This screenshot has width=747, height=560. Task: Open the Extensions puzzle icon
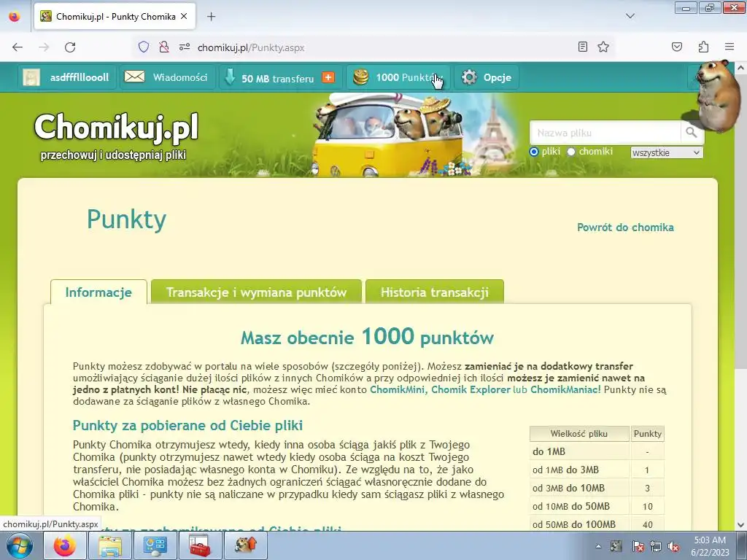click(x=703, y=47)
